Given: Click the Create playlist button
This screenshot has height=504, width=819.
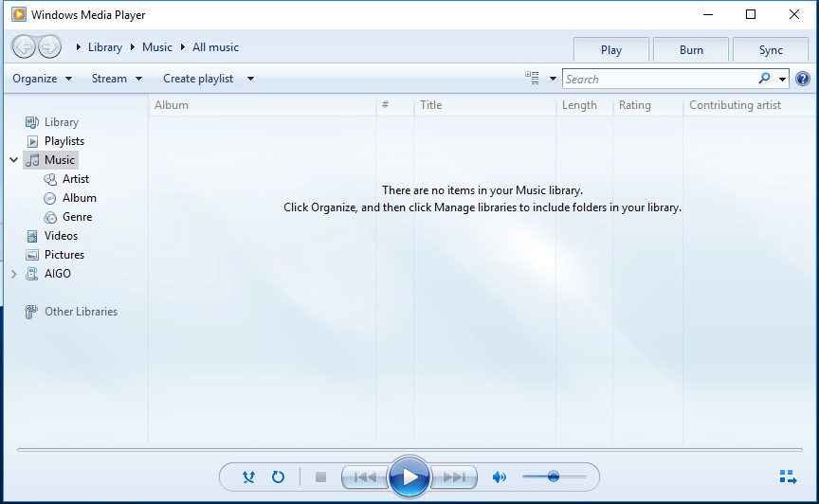Looking at the screenshot, I should (198, 79).
